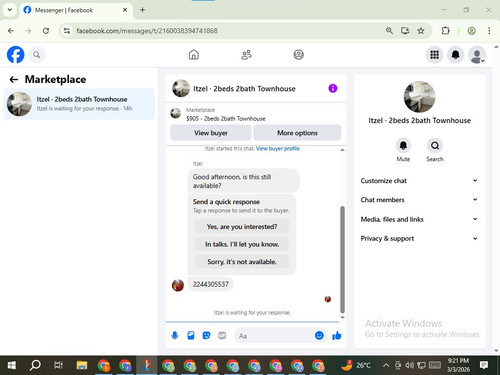Click the chat scrollbar thumb
500x375 pixels.
pos(342,259)
